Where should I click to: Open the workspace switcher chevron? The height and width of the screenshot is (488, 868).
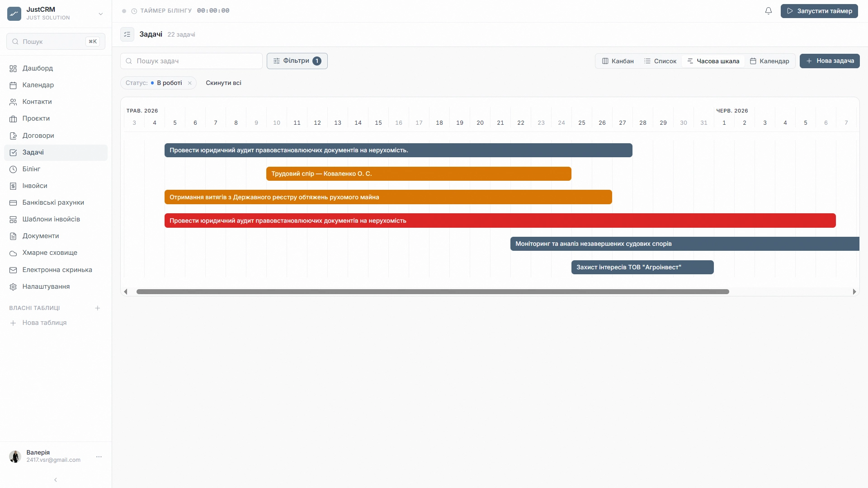101,14
